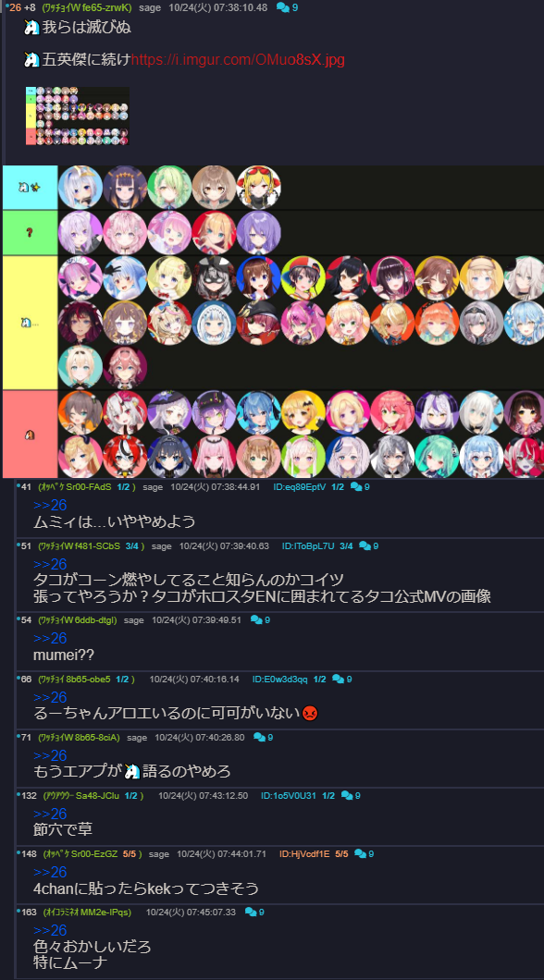Click the >>26 anchor in post 41
The height and width of the screenshot is (980, 544).
(50, 505)
